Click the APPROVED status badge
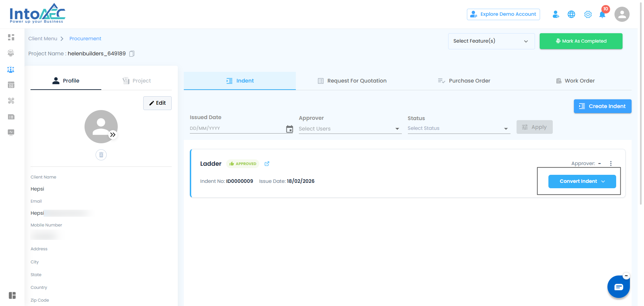Viewport: 644px width, 306px height. click(243, 164)
